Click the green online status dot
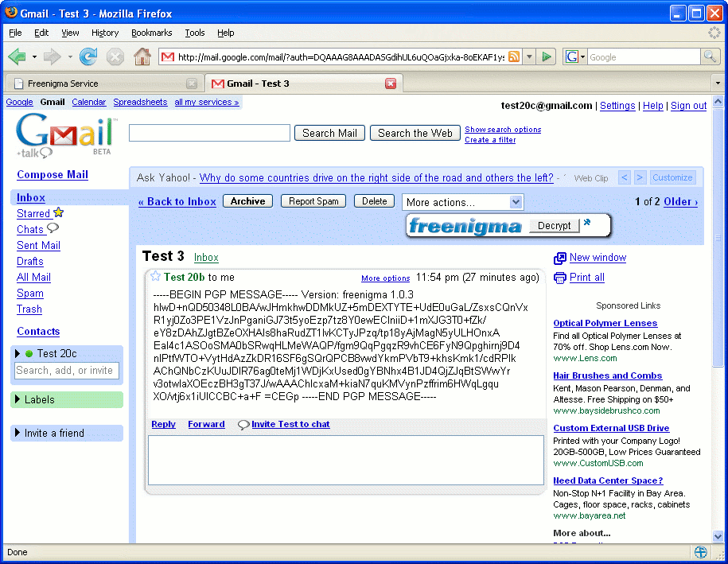The image size is (728, 564). (29, 354)
